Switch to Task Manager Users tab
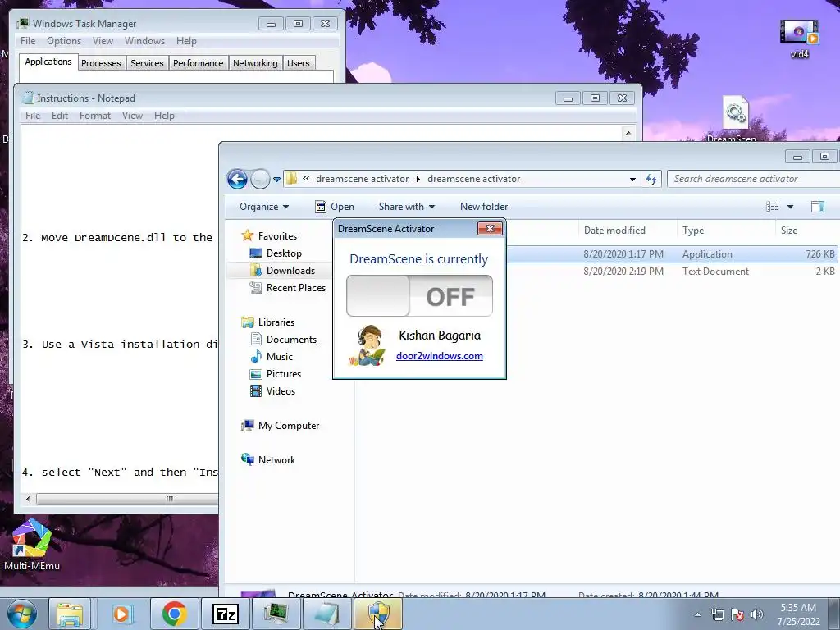Screen dimensions: 840x630 click(298, 63)
